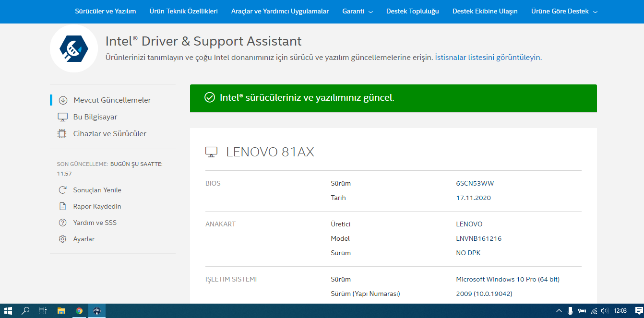Open File Explorer from the taskbar

pos(61,311)
